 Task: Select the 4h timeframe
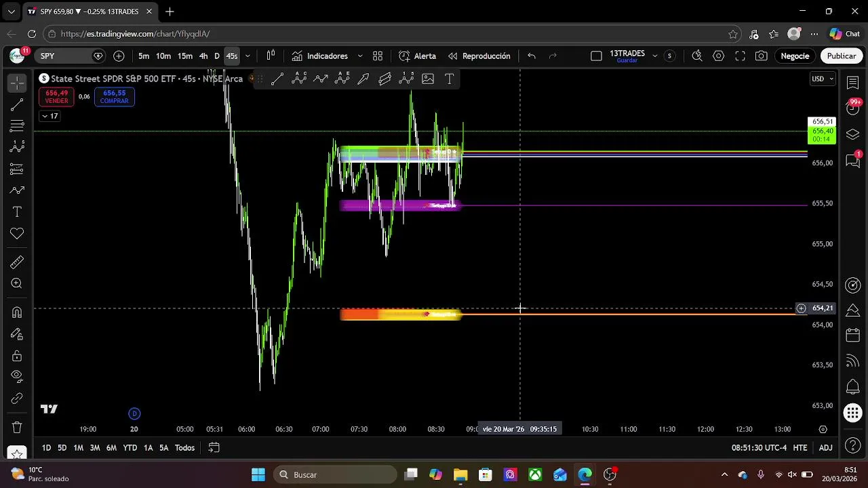(203, 56)
